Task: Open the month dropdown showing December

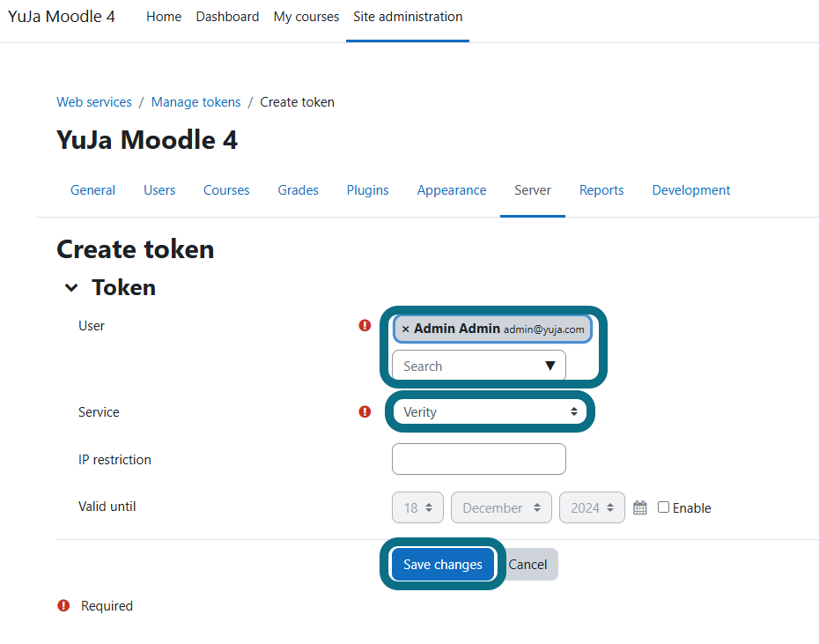Action: 501,507
